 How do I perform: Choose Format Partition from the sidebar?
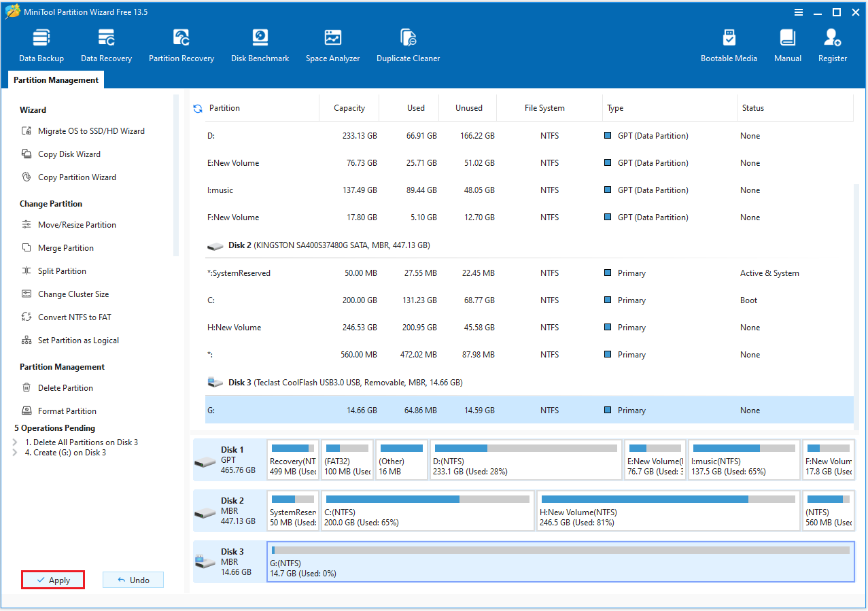[x=64, y=411]
